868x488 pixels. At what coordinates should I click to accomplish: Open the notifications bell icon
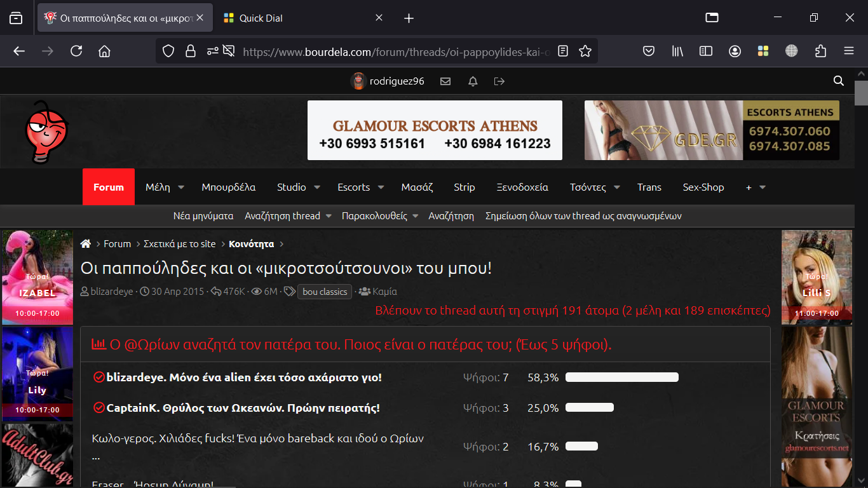(x=473, y=81)
